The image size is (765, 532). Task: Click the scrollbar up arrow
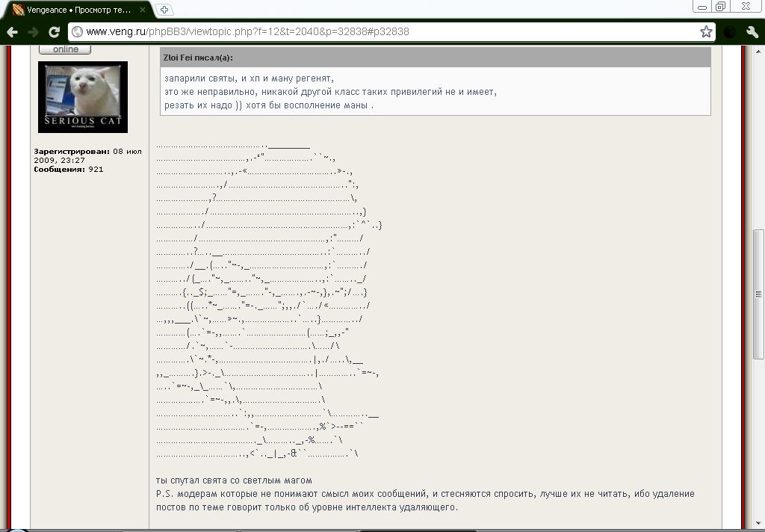click(759, 52)
